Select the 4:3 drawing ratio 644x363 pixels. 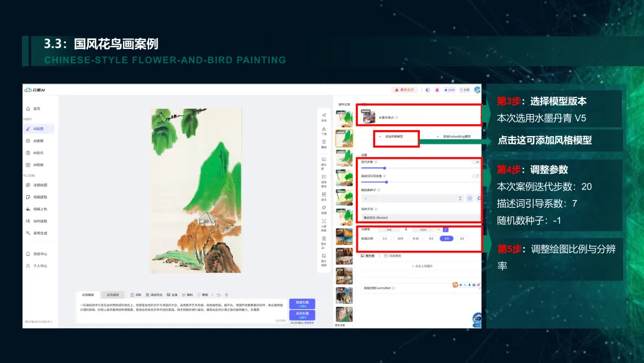[431, 238]
